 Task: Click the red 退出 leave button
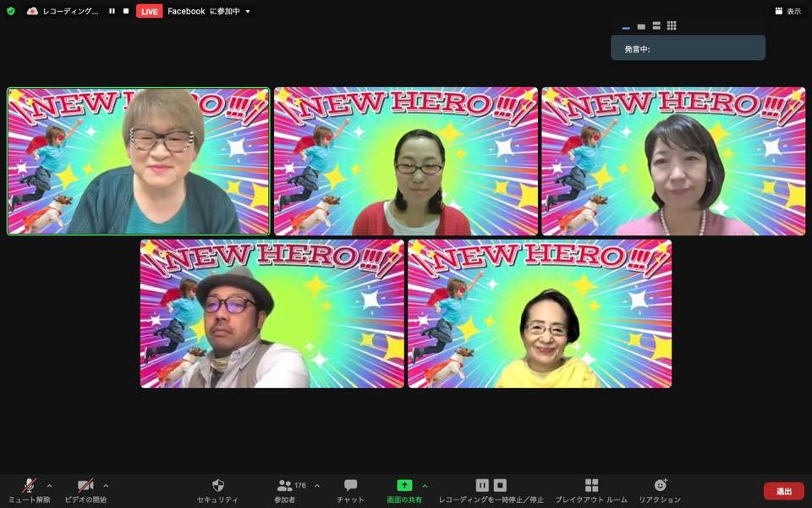click(783, 491)
